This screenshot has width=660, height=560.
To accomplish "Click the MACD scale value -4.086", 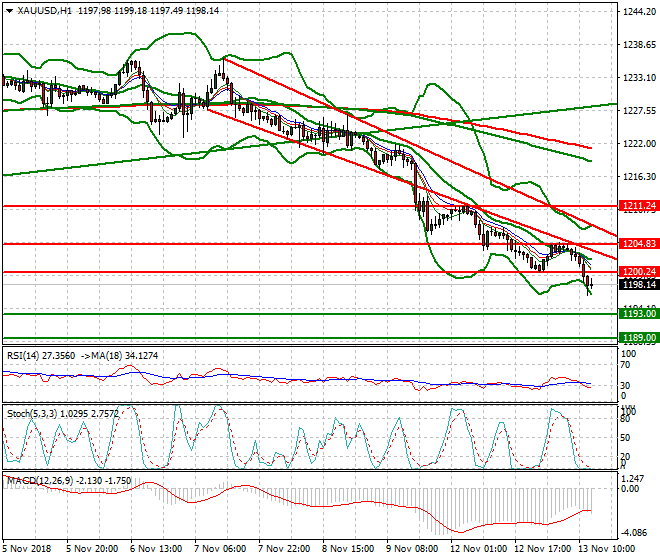I will pyautogui.click(x=633, y=533).
